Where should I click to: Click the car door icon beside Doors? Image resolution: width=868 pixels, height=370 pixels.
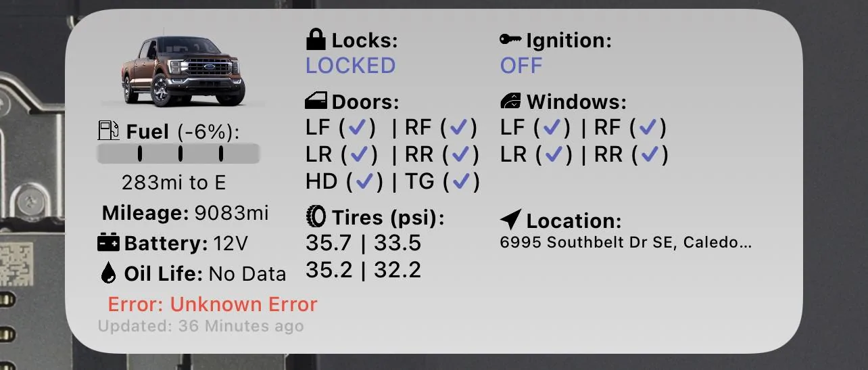point(316,101)
